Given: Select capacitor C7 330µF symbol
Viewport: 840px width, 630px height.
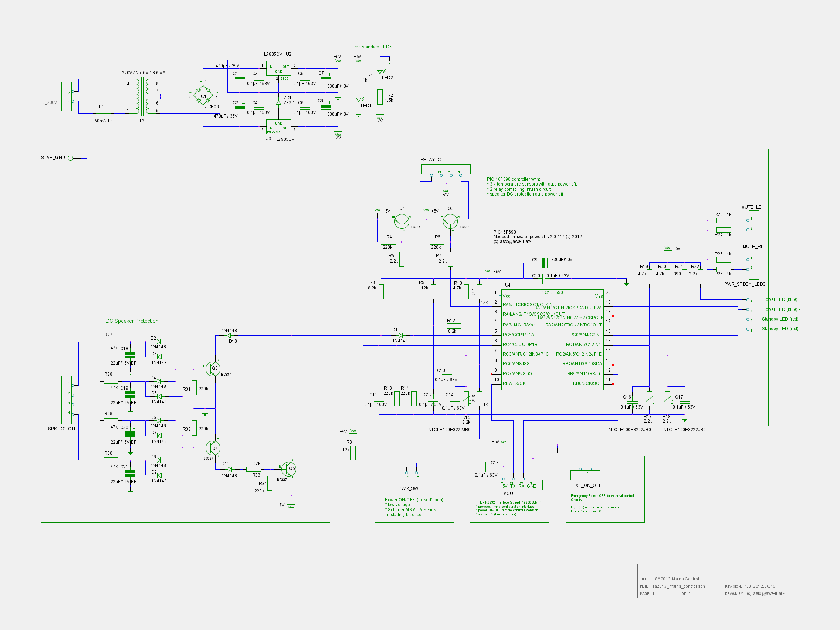Looking at the screenshot, I should pyautogui.click(x=326, y=80).
